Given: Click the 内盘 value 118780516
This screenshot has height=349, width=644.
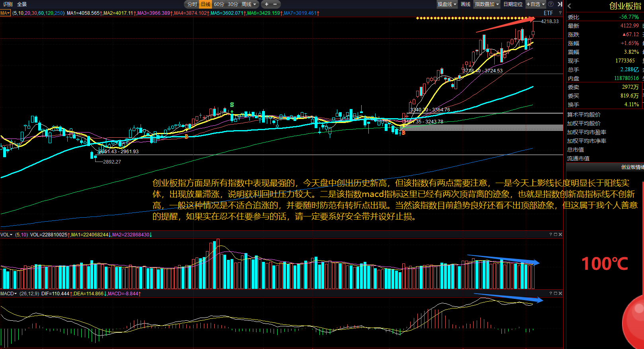Looking at the screenshot, I should [x=626, y=78].
